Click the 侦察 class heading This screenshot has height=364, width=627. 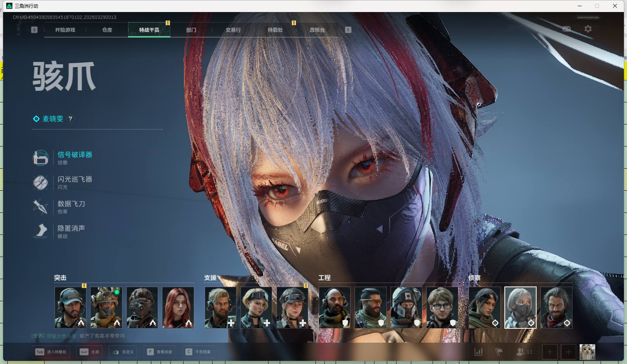click(474, 278)
